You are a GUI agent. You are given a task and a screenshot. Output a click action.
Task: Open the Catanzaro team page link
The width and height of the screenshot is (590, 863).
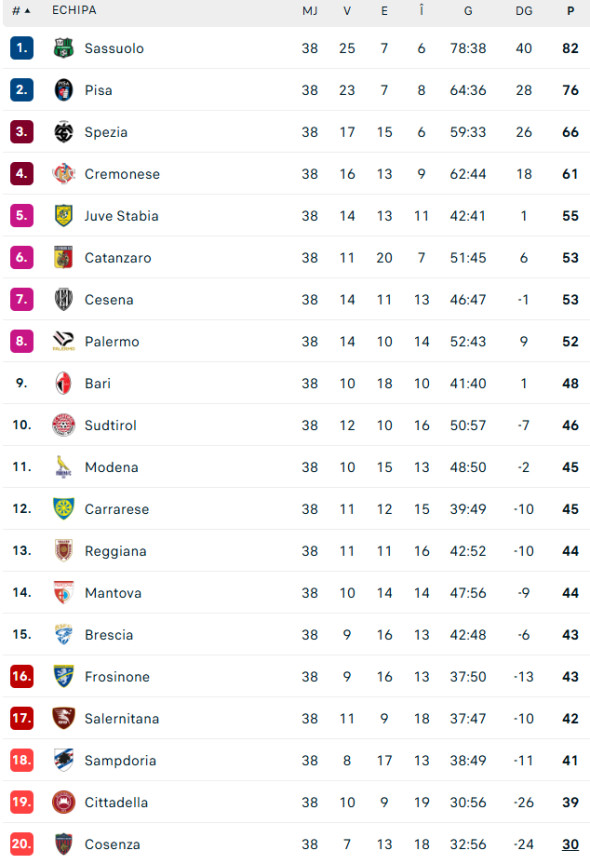point(118,258)
